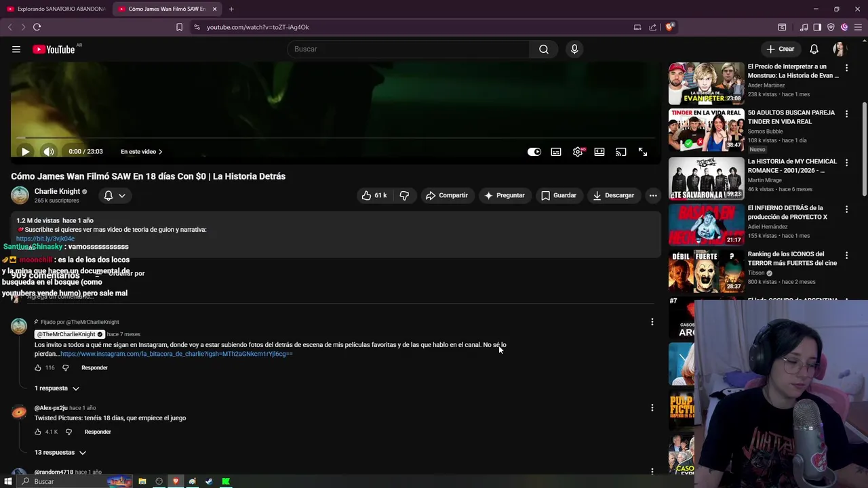
Task: Open the Brave main hamburger menu
Action: [858, 27]
